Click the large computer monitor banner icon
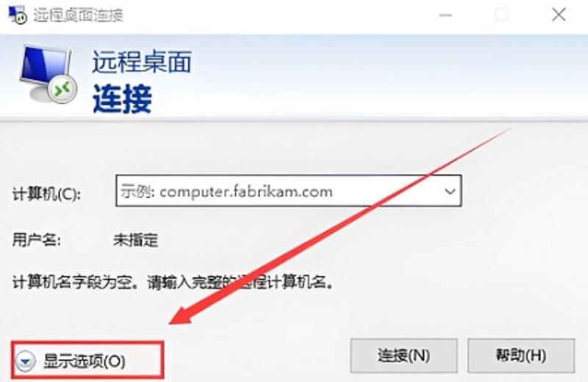This screenshot has width=588, height=382. point(48,75)
